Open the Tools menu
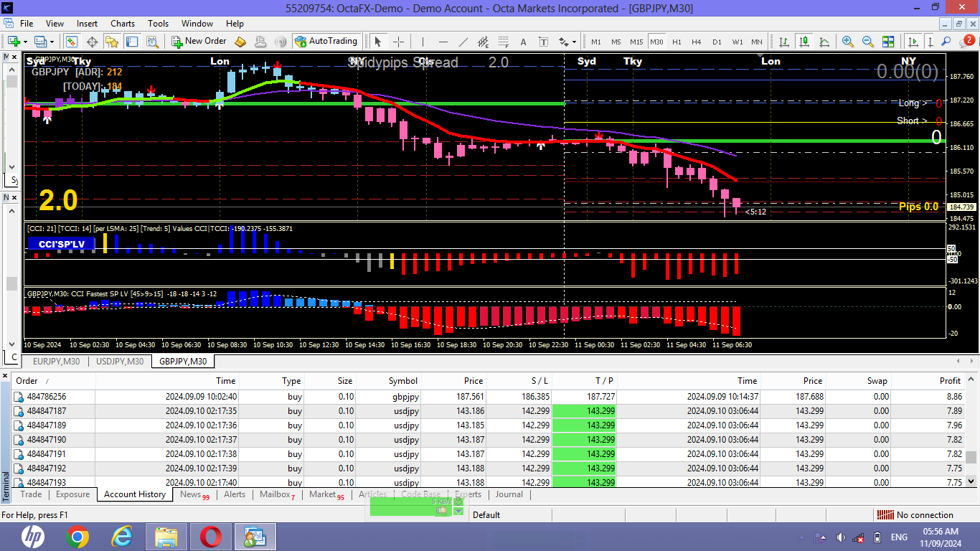Screen dimensions: 980x551 [159, 24]
